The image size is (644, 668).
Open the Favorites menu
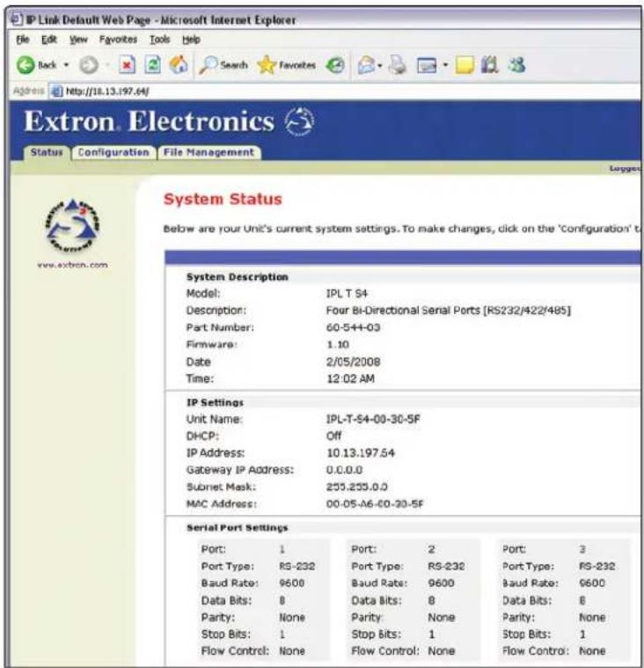pyautogui.click(x=118, y=40)
